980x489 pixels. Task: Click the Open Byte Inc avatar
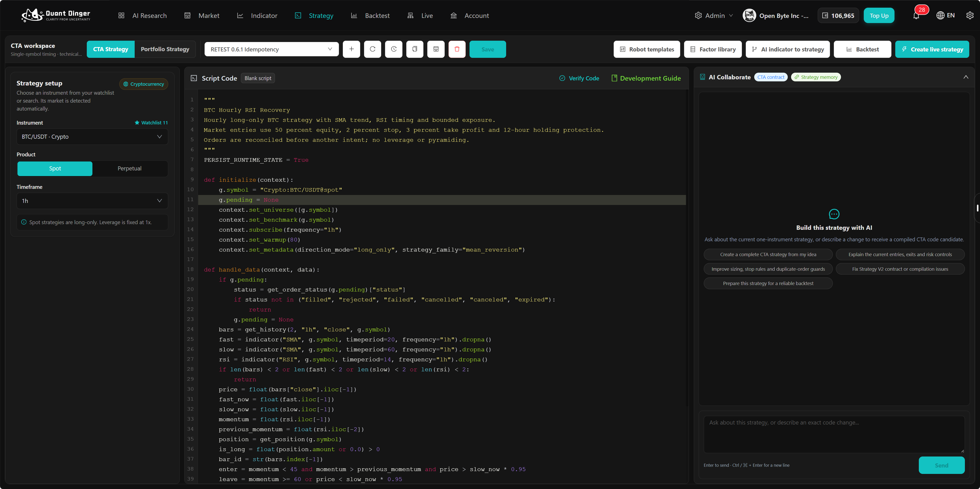point(749,16)
